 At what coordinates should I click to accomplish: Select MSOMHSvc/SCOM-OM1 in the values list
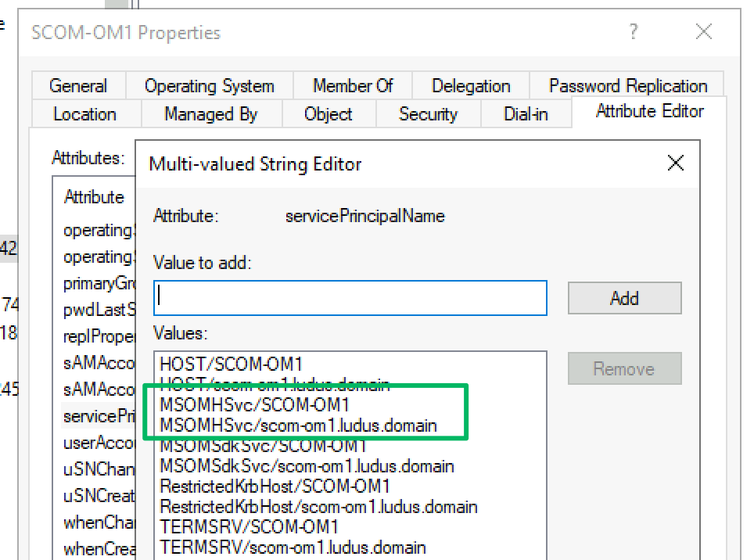point(254,405)
